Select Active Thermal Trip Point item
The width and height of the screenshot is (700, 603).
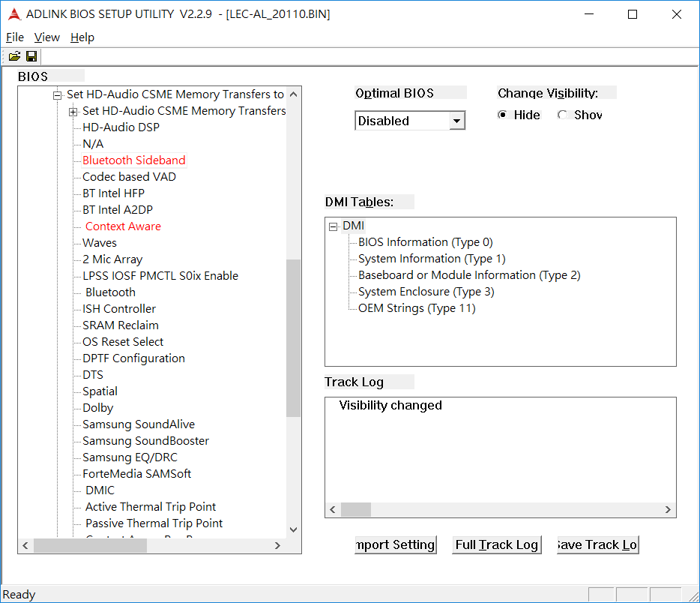tap(151, 508)
